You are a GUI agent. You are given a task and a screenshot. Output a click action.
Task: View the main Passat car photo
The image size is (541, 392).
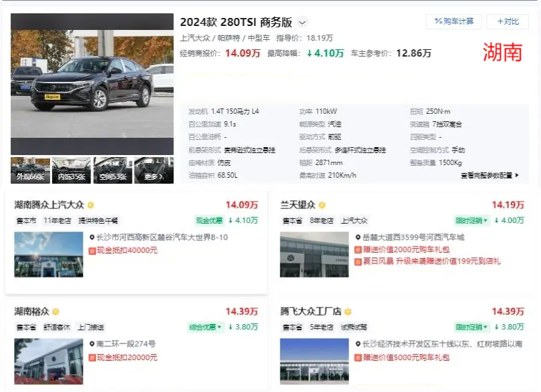92,84
